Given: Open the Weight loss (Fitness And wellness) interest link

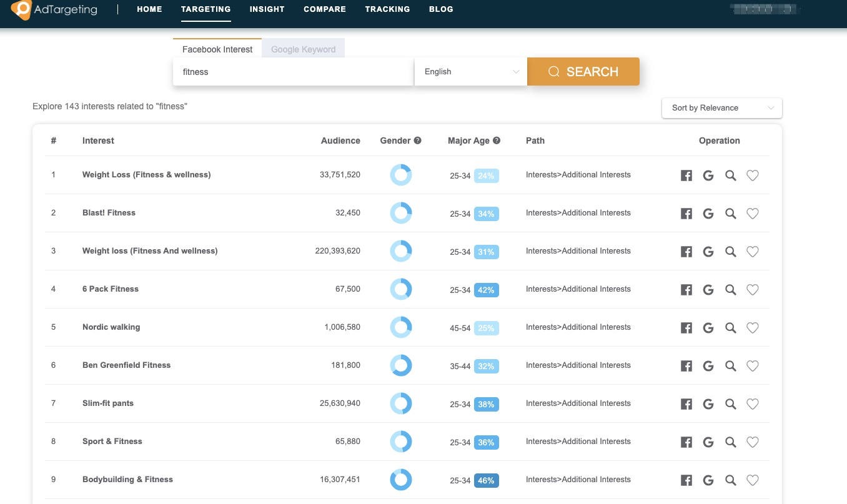Looking at the screenshot, I should click(149, 250).
